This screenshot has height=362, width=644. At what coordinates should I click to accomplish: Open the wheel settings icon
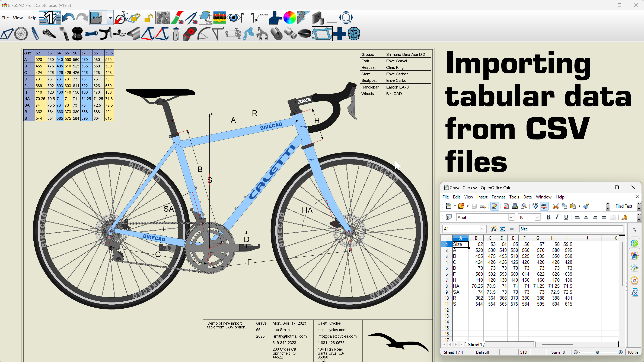(21, 34)
